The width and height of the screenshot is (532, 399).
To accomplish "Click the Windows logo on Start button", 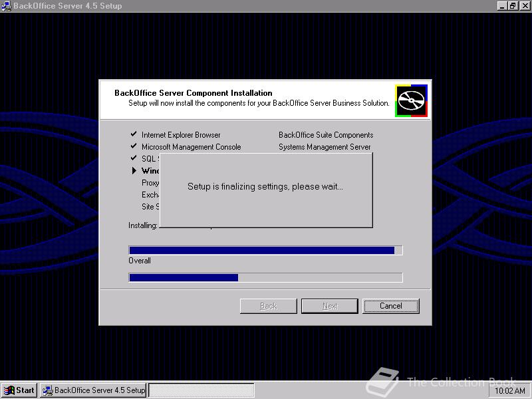I will click(9, 390).
